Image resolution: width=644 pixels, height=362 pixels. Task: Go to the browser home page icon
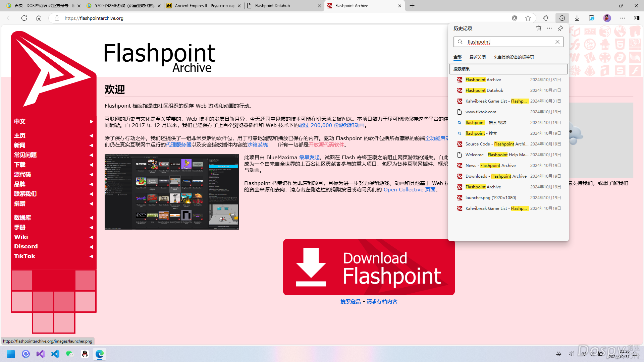[x=39, y=18]
